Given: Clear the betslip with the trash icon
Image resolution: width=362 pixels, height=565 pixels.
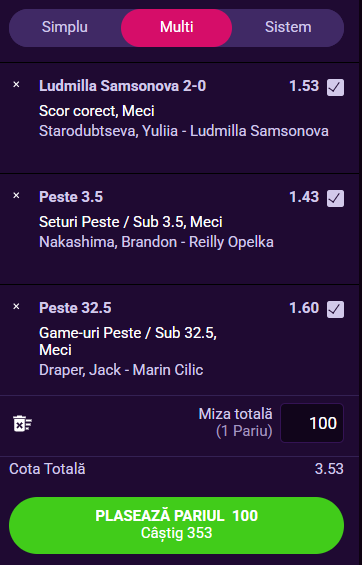Looking at the screenshot, I should (x=23, y=423).
